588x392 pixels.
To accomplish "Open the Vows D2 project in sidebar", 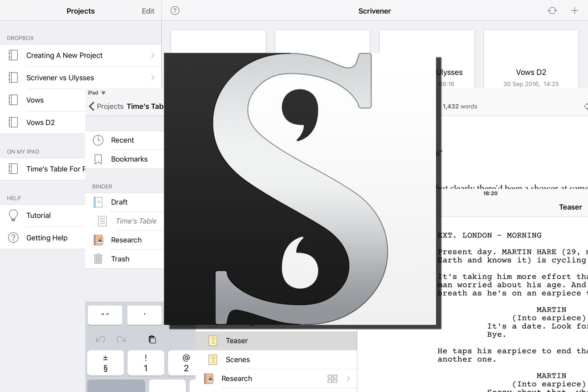I will pyautogui.click(x=43, y=122).
